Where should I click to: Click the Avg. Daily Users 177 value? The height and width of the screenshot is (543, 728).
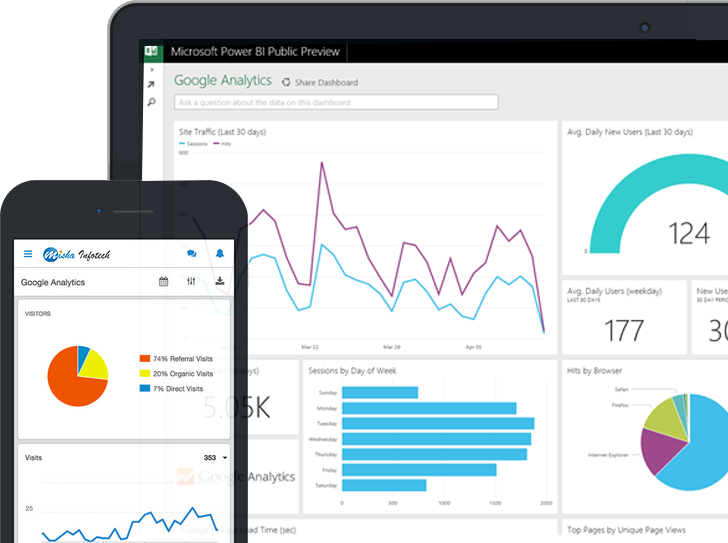tap(624, 330)
